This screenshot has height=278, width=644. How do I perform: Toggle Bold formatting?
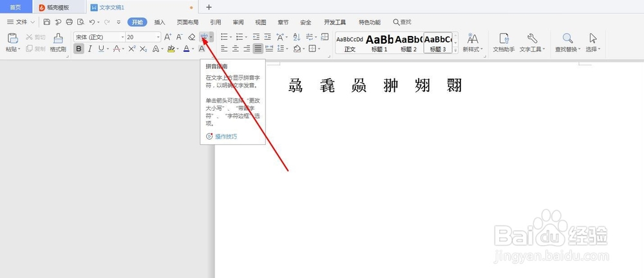79,49
